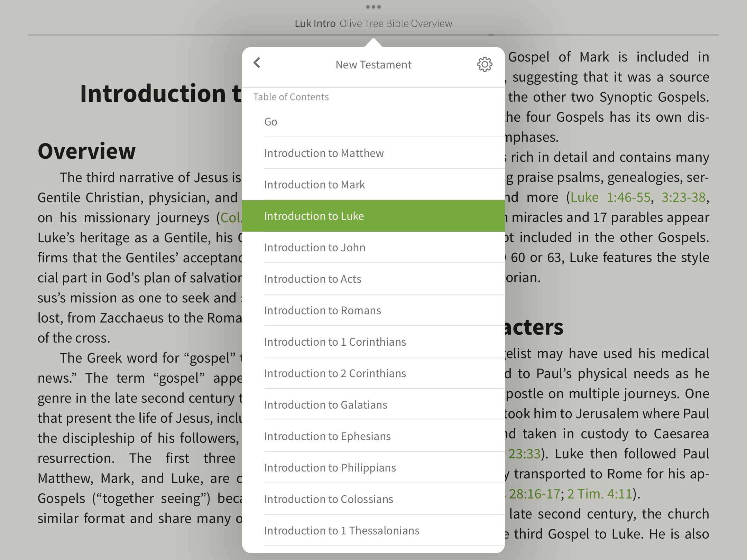
Task: Click the Luk Intro title dropdown
Action: tap(315, 24)
